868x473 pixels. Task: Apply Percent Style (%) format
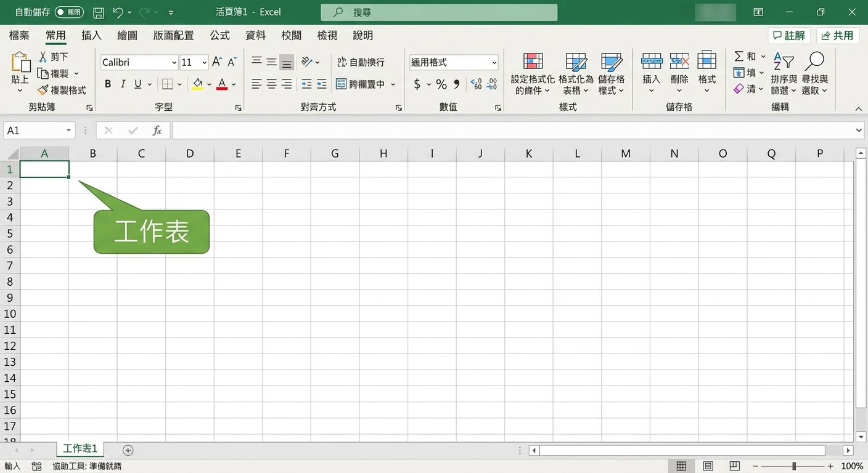441,84
